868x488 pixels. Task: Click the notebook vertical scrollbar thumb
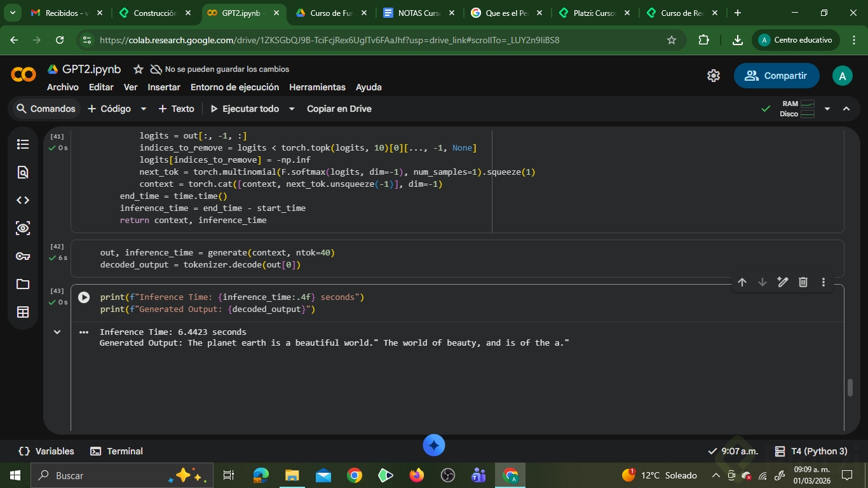(x=850, y=387)
